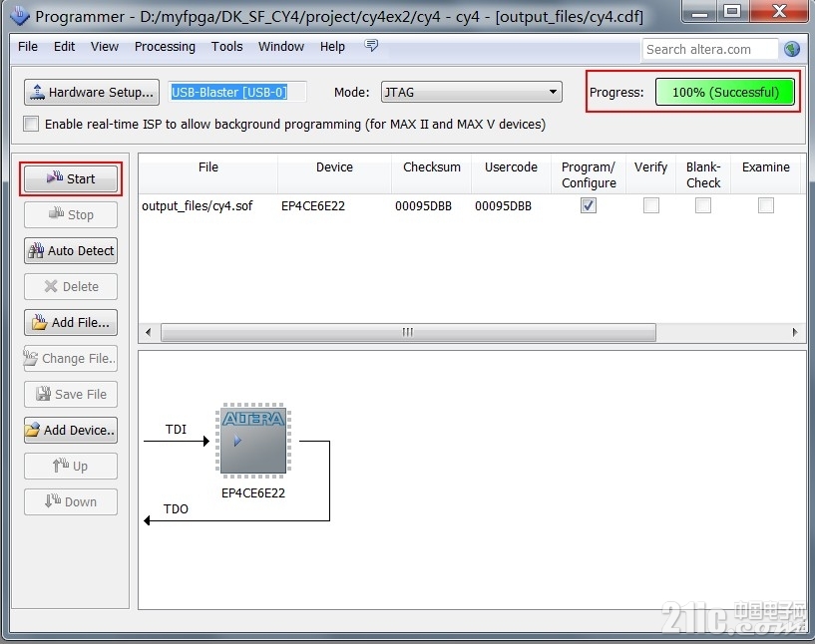This screenshot has width=815, height=644.
Task: Click the disabled Stop button
Action: point(71,215)
